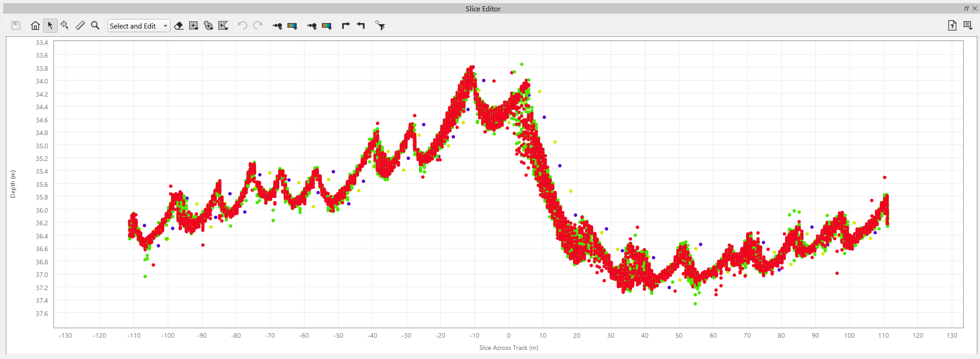
Task: Open the Select and Edit dropdown
Action: (139, 26)
